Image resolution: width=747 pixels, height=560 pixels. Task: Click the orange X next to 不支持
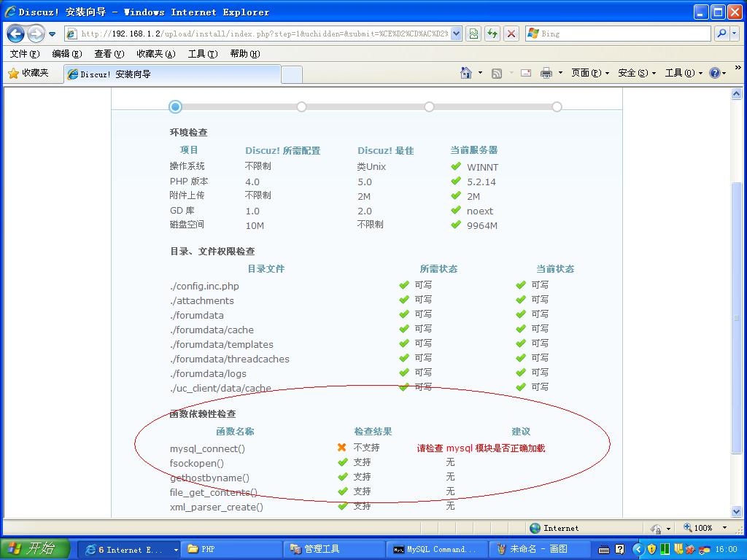tap(341, 447)
